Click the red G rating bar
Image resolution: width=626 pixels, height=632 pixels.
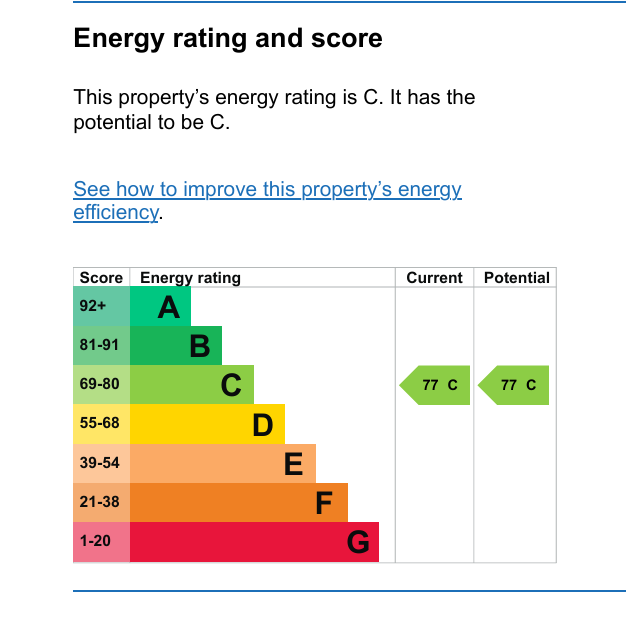tap(254, 542)
